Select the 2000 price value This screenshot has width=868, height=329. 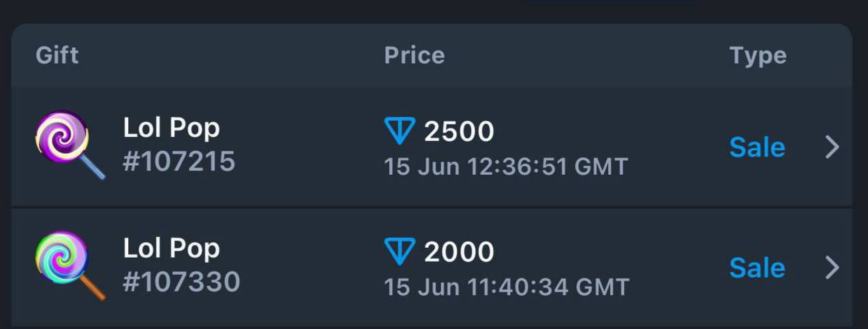pyautogui.click(x=459, y=252)
